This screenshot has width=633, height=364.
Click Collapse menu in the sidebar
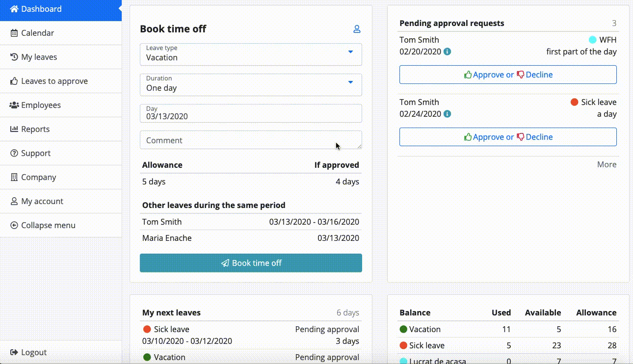point(61,225)
